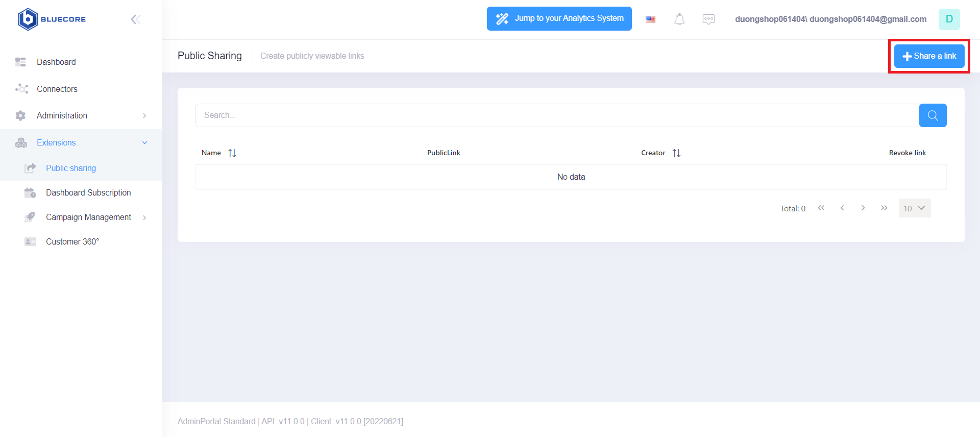The height and width of the screenshot is (438, 980).
Task: Focus the Search input field
Action: tap(556, 115)
